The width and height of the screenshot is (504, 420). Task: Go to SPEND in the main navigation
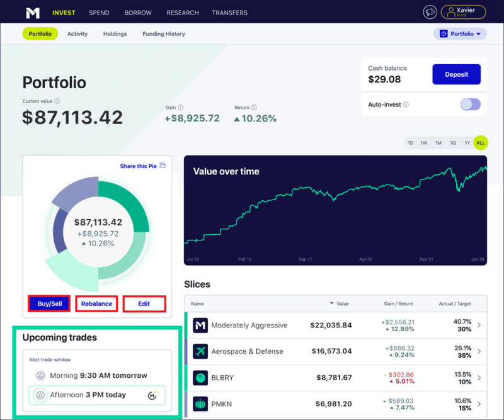(x=99, y=13)
